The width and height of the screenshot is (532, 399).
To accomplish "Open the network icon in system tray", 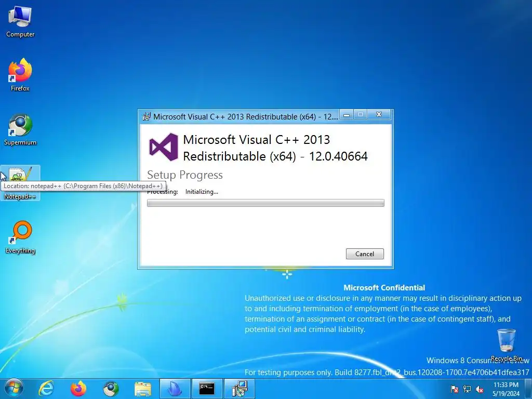I will [x=467, y=389].
